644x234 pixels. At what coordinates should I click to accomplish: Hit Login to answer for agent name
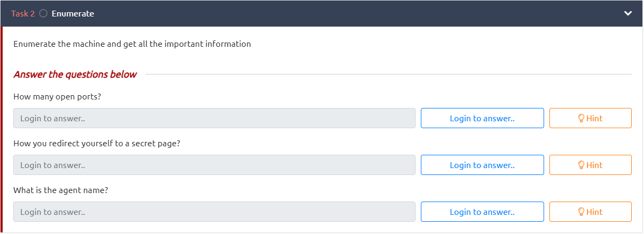(x=482, y=212)
